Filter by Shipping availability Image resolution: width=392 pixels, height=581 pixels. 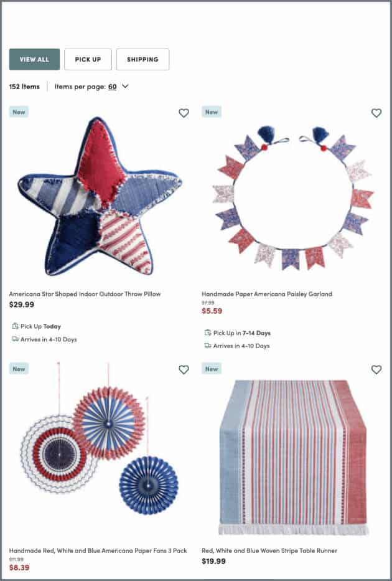143,59
